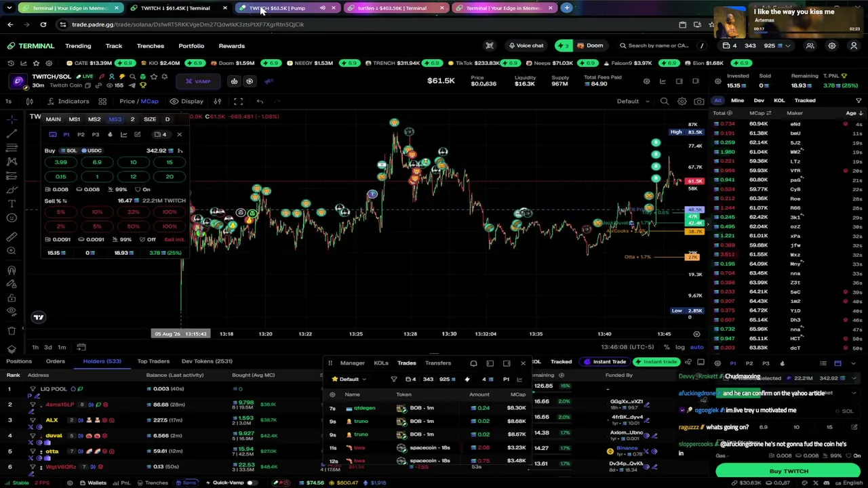Screen dimensions: 868x488
Task: Toggle the sell protection Off setting
Action: [x=147, y=239]
